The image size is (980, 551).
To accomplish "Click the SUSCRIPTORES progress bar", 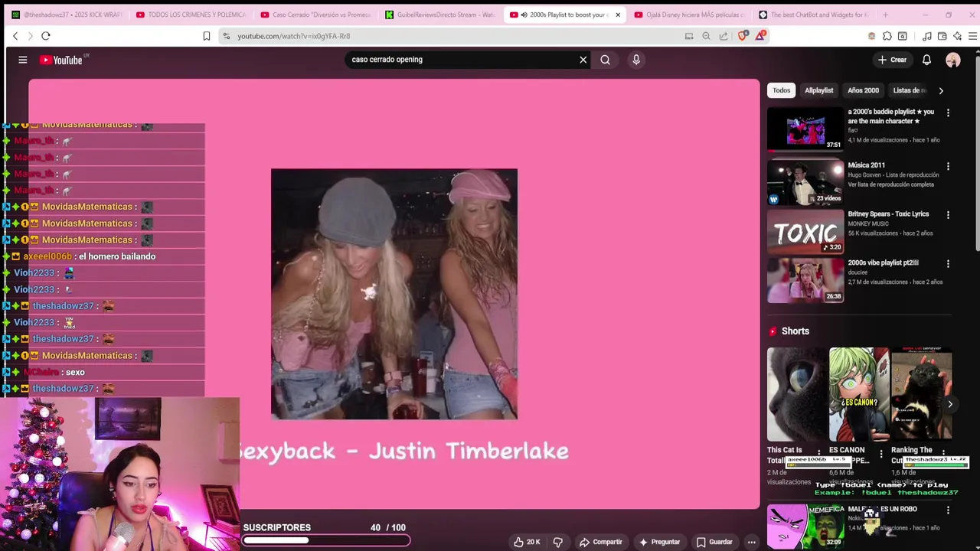I will 326,541.
